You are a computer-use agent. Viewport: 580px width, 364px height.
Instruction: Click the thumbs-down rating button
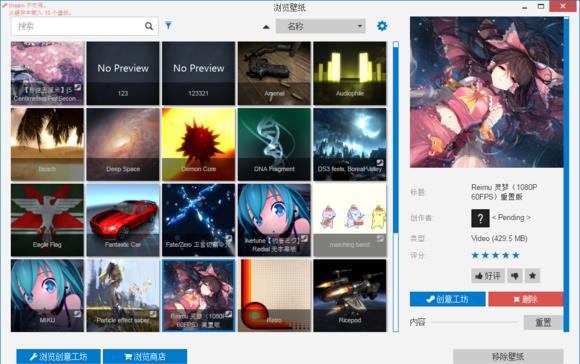click(515, 276)
